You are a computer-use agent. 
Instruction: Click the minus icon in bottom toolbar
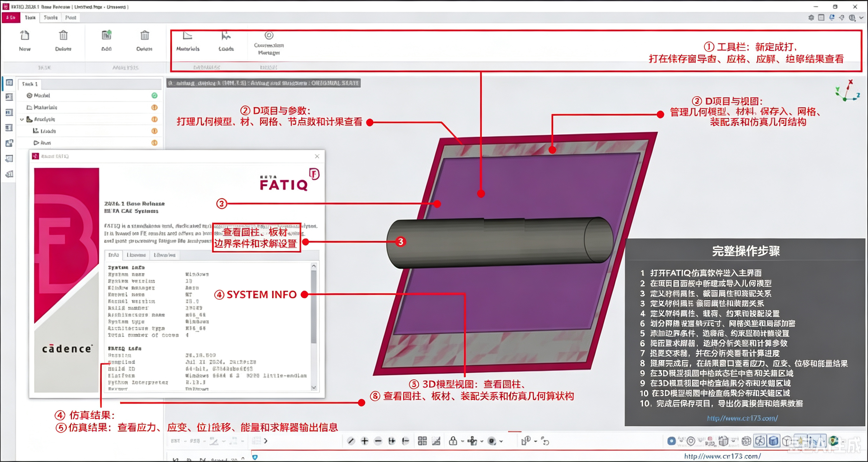point(378,441)
